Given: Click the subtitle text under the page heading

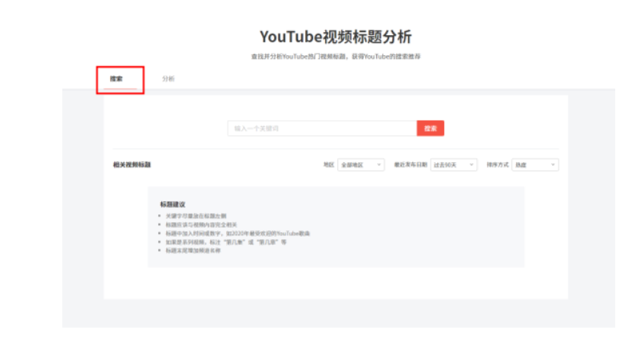Looking at the screenshot, I should point(336,57).
